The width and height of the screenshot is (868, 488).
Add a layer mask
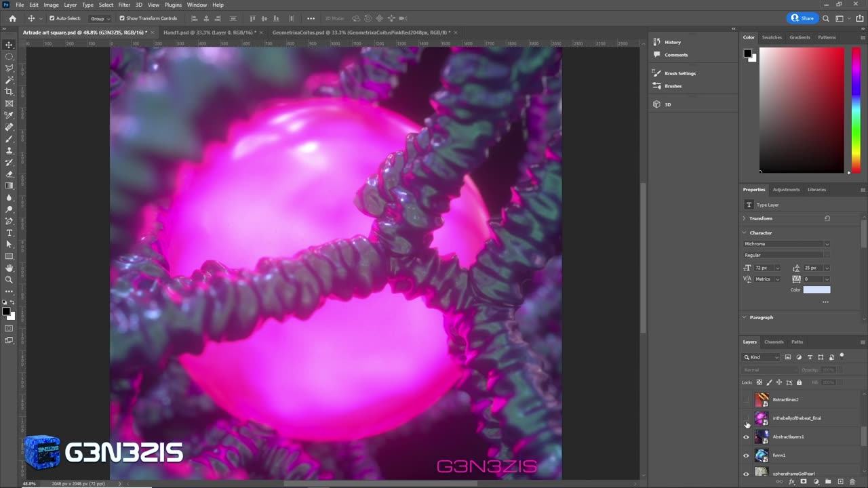pyautogui.click(x=804, y=482)
